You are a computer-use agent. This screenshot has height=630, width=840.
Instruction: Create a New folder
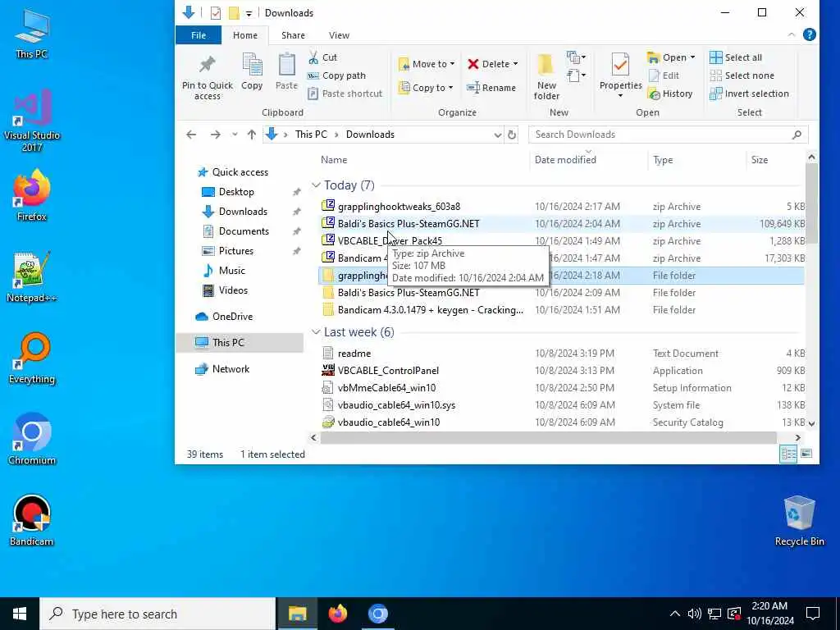point(546,76)
